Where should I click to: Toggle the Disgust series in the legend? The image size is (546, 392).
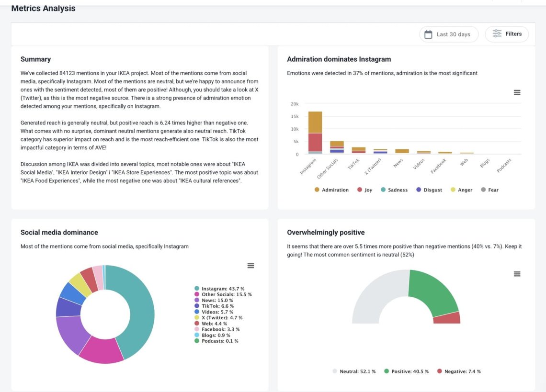click(x=429, y=190)
